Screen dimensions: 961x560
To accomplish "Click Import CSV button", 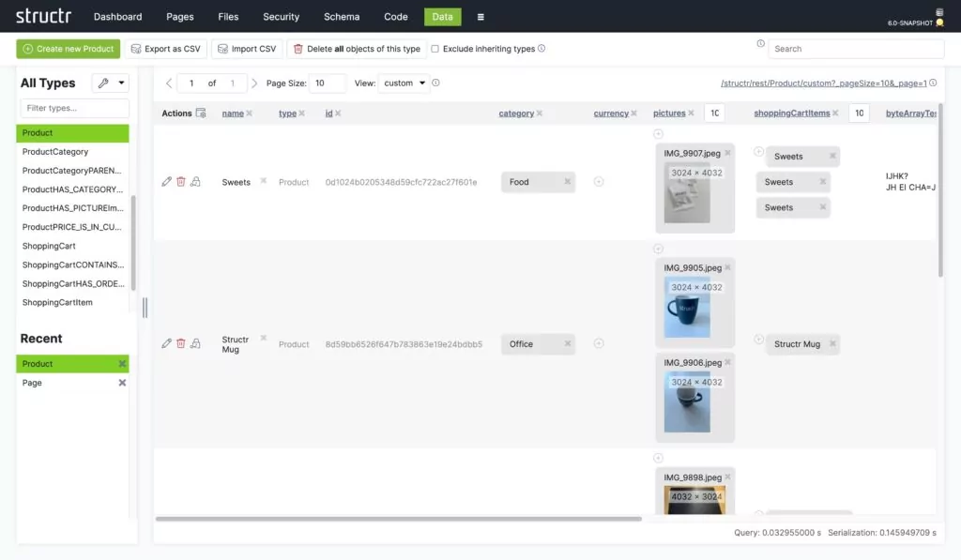I will [x=247, y=49].
